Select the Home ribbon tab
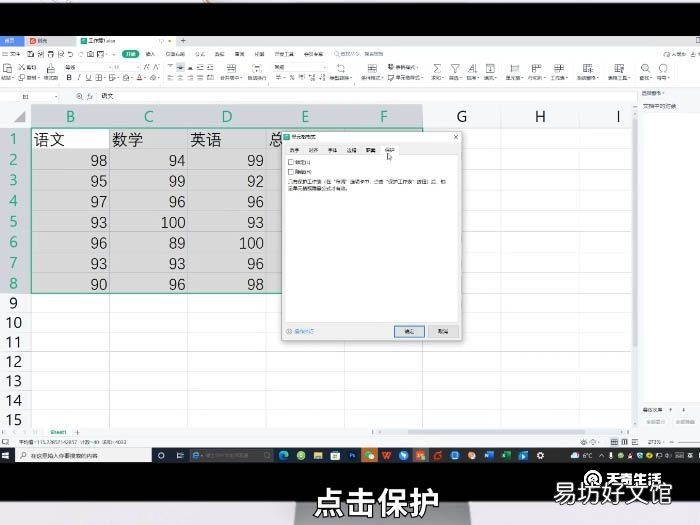Image resolution: width=700 pixels, height=525 pixels. (130, 54)
